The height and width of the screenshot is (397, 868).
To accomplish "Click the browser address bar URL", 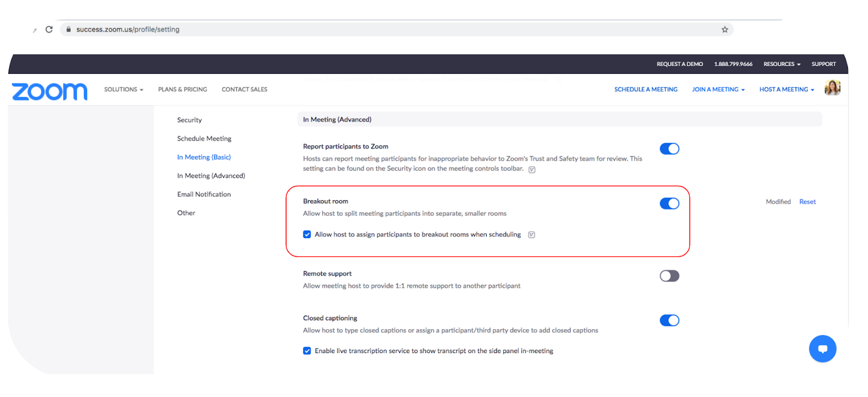I will 128,29.
